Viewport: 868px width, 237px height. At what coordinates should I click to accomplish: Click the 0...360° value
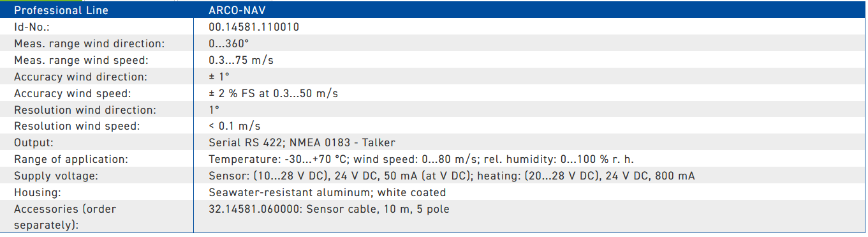coord(228,43)
